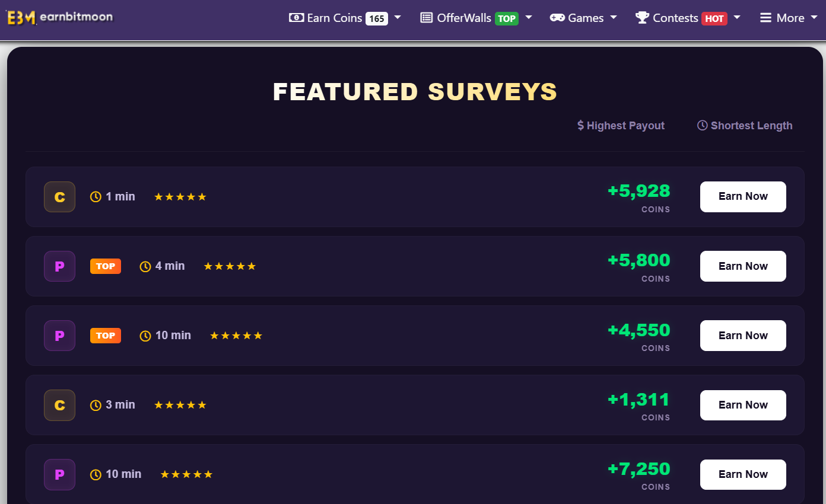Click the trophy icon next to Contests
826x504 pixels.
642,18
